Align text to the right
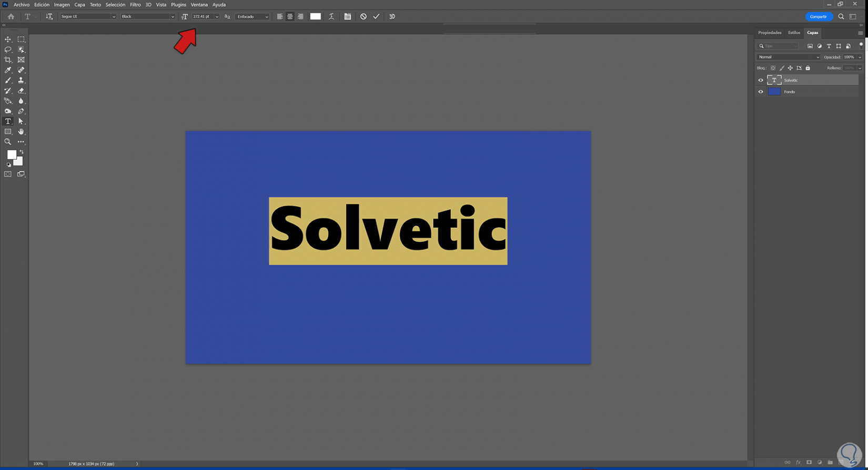This screenshot has width=868, height=470. (x=300, y=16)
